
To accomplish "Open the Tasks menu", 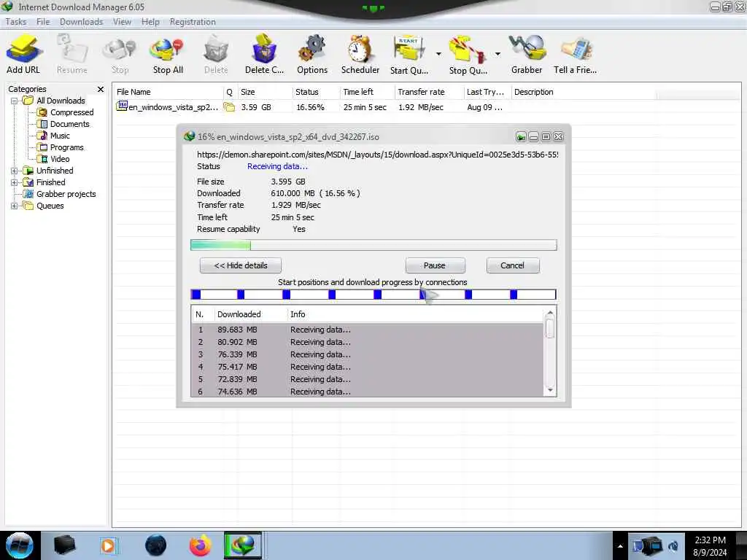I will (x=16, y=22).
